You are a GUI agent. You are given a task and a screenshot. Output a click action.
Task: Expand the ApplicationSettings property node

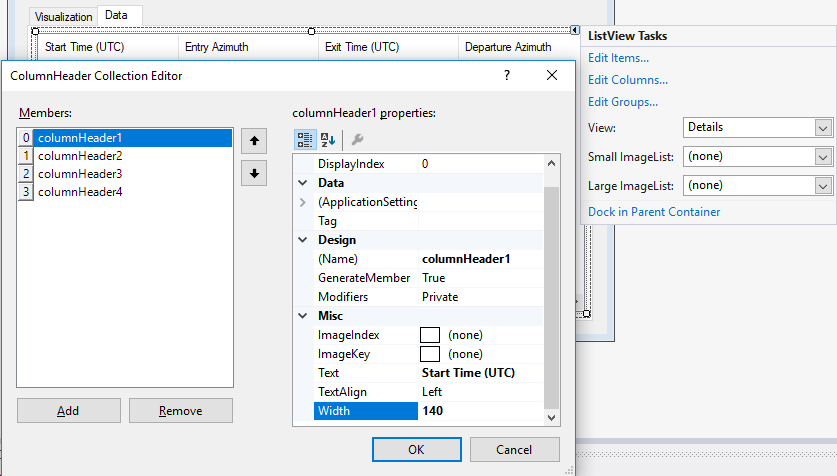pyautogui.click(x=303, y=202)
